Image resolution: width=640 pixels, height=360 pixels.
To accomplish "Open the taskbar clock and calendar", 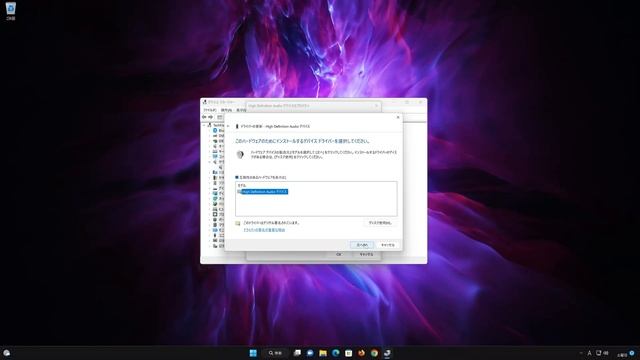I will (x=622, y=354).
